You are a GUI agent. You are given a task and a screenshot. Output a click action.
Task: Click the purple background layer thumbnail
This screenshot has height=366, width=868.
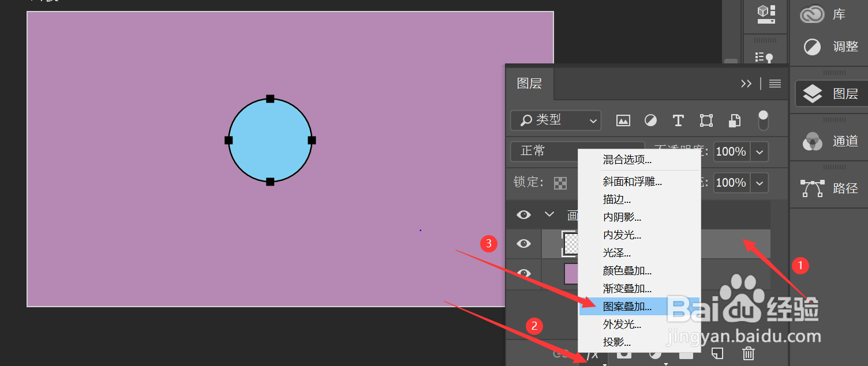(x=571, y=274)
